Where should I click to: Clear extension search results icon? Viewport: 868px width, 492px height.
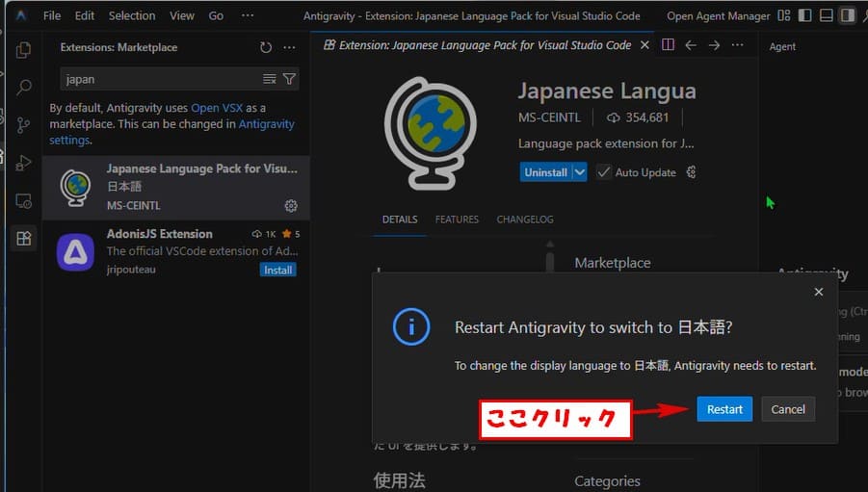pos(270,79)
